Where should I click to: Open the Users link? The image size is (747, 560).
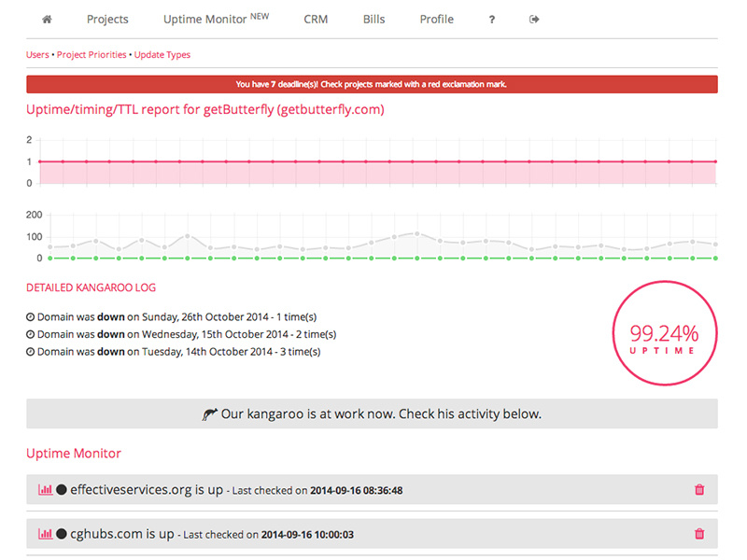[37, 55]
